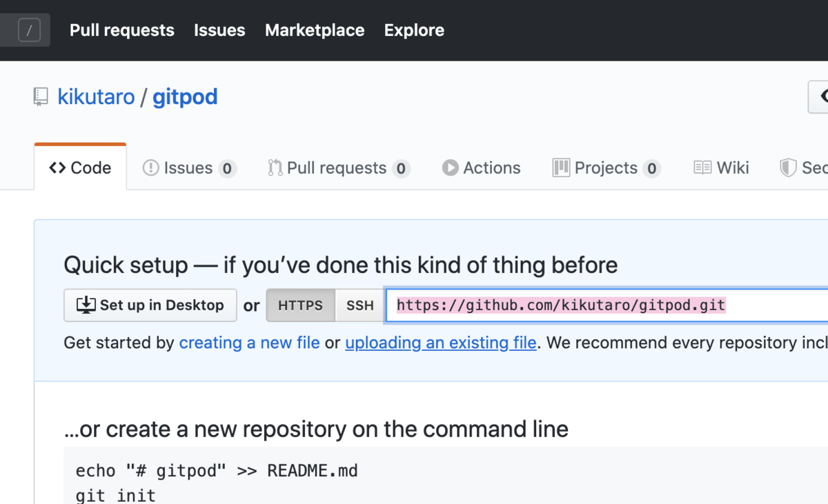Open the Actions tab
The height and width of the screenshot is (504, 828).
(482, 168)
